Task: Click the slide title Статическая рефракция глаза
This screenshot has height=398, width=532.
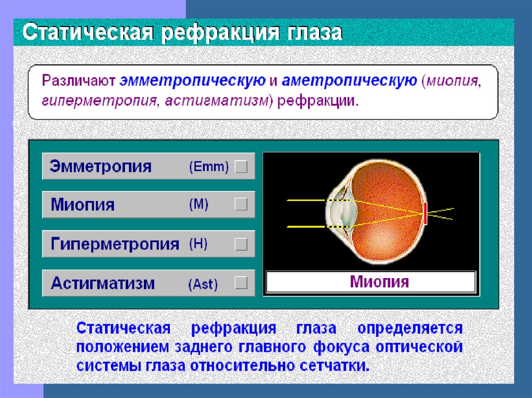Action: pyautogui.click(x=182, y=32)
